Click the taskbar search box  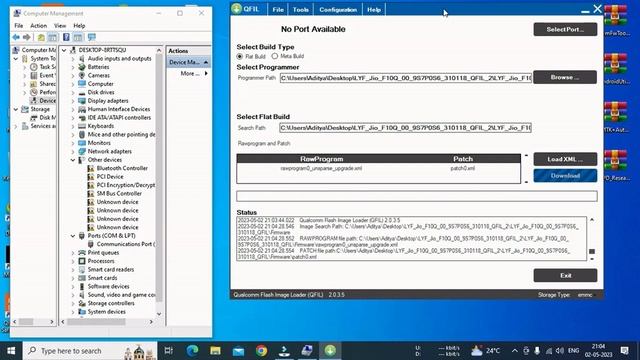point(90,351)
